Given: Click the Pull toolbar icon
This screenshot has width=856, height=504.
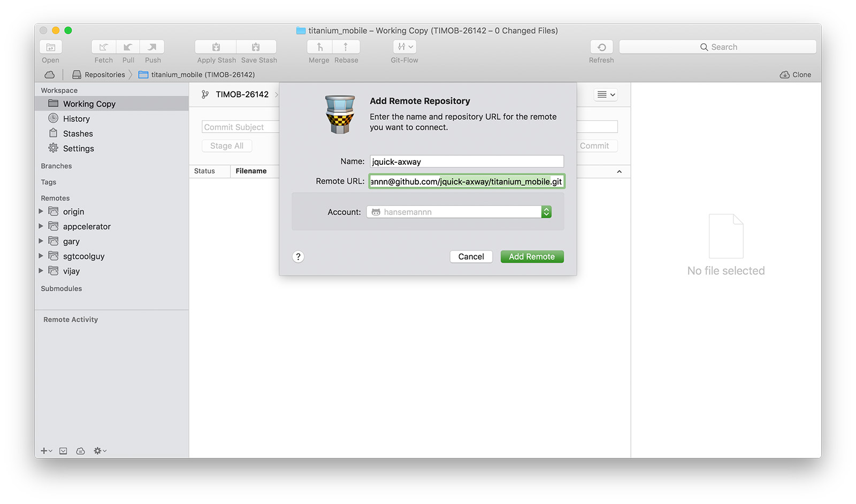Looking at the screenshot, I should 128,47.
